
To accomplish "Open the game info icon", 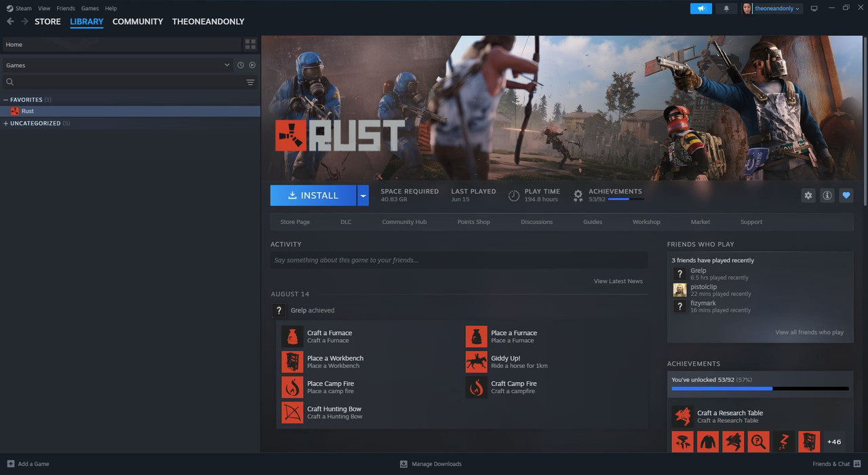I will coord(827,195).
